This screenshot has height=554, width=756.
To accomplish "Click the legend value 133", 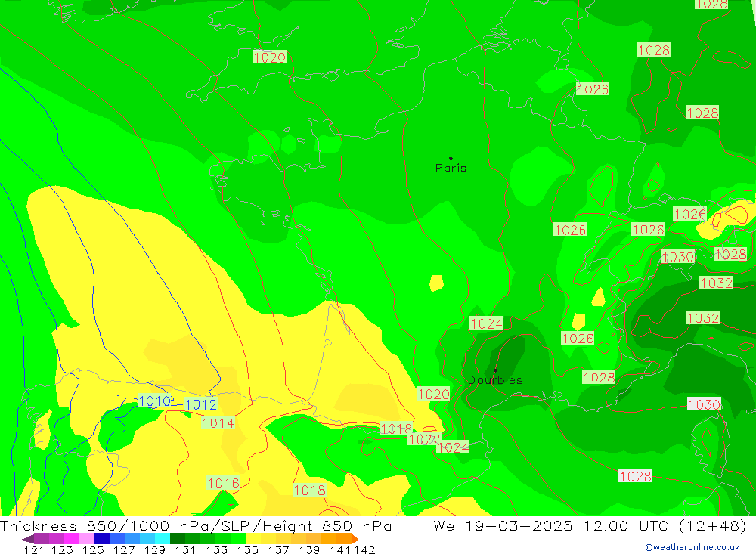I will tap(216, 549).
